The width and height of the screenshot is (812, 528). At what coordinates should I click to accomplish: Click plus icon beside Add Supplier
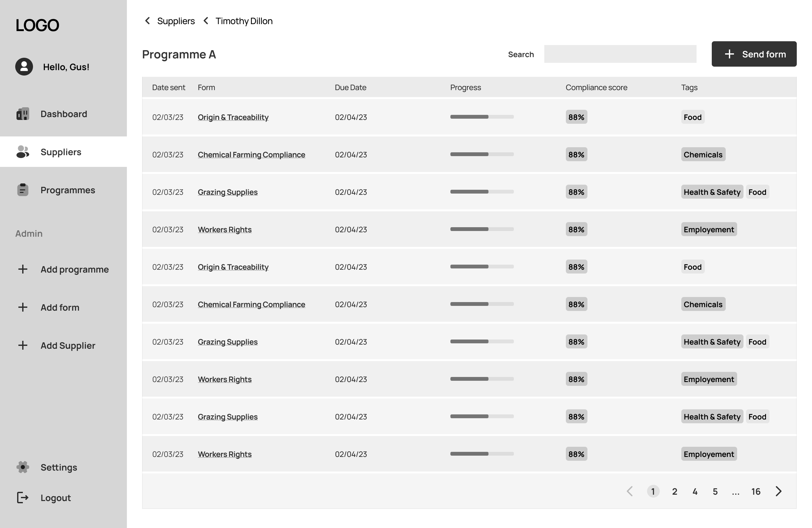23,346
